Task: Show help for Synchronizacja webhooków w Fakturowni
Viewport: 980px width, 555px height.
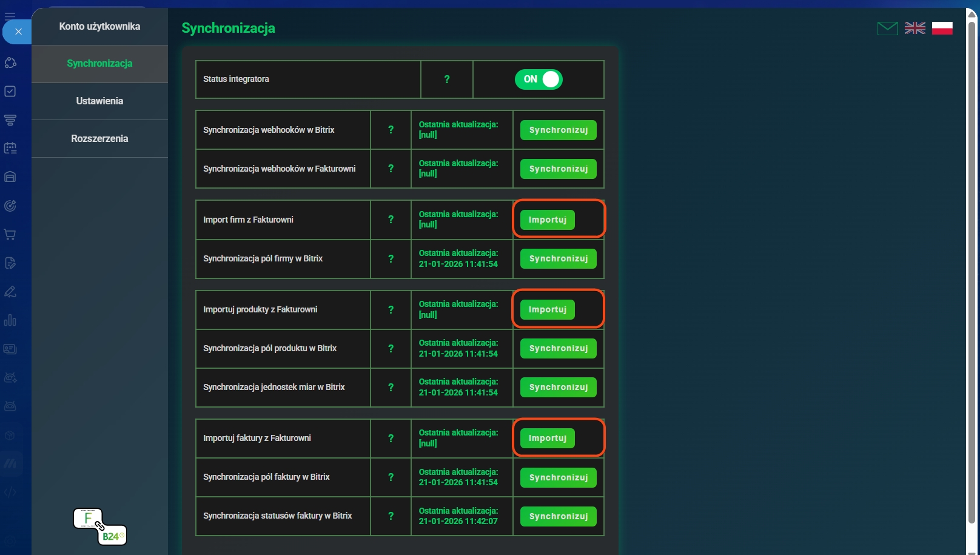Action: (391, 169)
